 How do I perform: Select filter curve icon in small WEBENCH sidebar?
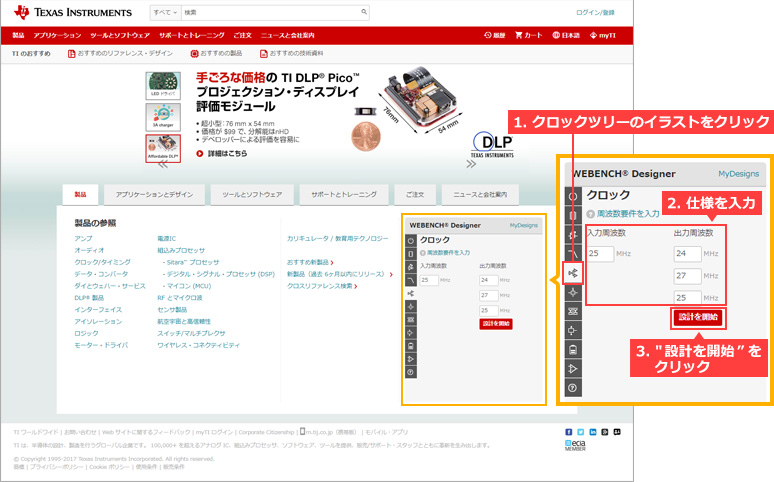click(411, 280)
